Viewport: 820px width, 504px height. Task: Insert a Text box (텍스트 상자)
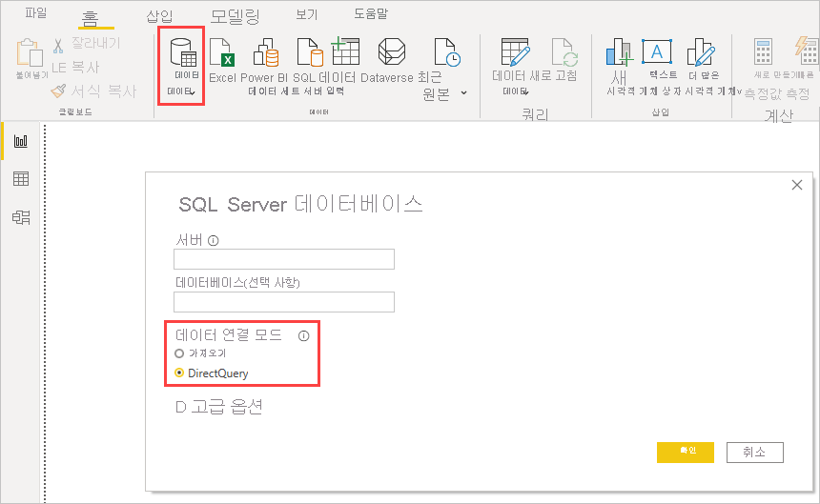click(657, 51)
